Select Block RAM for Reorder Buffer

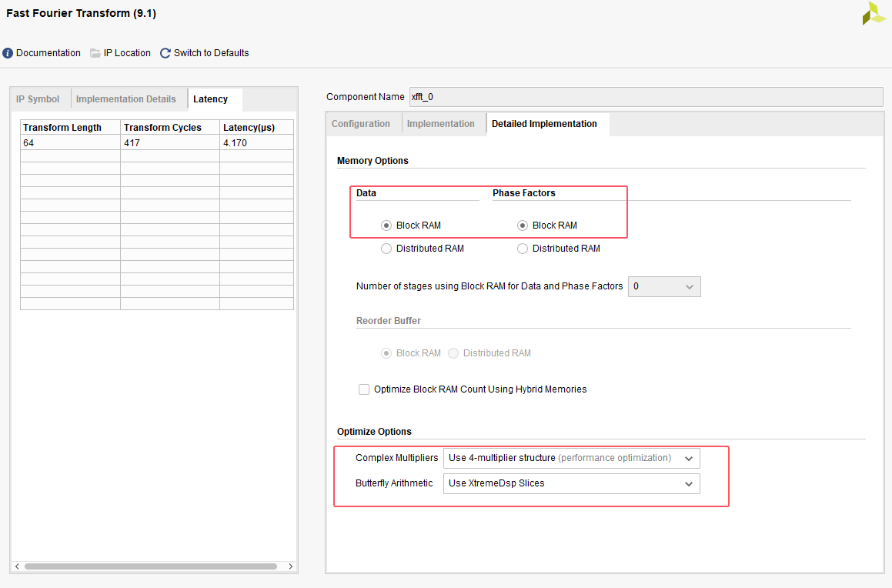[x=386, y=353]
